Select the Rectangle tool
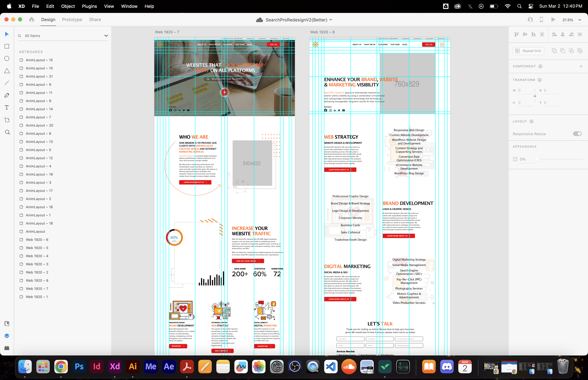The image size is (588, 380). pos(7,46)
